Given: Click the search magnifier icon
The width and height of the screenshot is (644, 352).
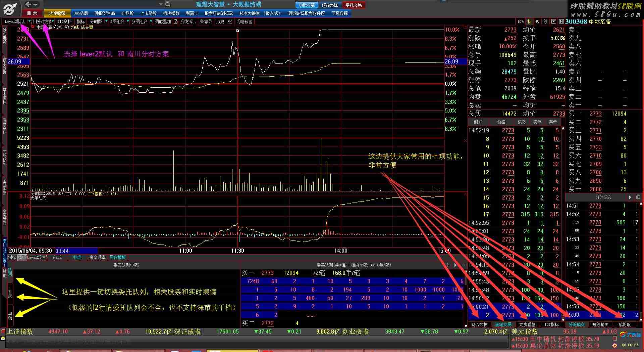Looking at the screenshot, I should [168, 4].
